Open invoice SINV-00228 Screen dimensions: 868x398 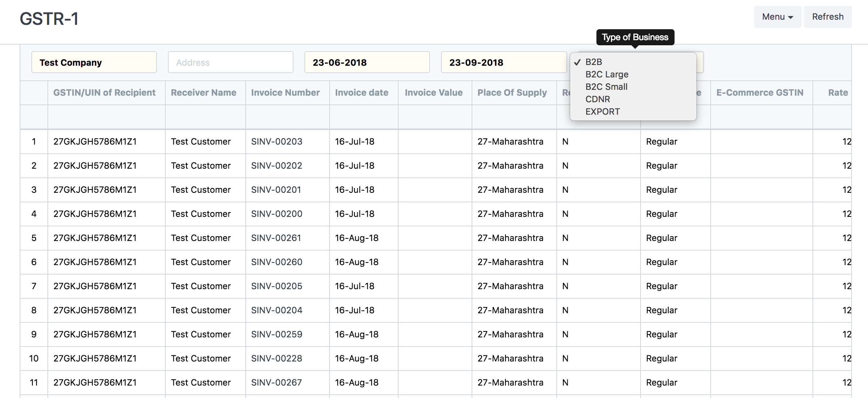click(x=277, y=359)
